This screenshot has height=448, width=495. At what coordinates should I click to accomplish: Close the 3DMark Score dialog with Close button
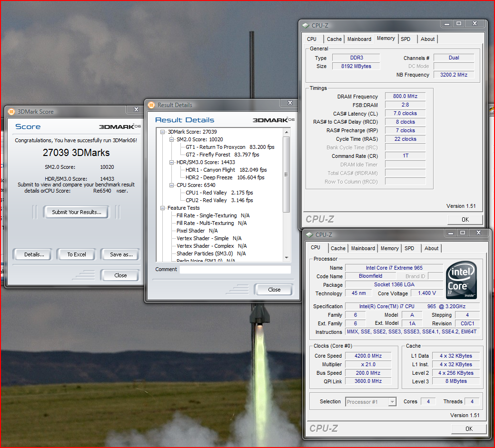click(120, 275)
